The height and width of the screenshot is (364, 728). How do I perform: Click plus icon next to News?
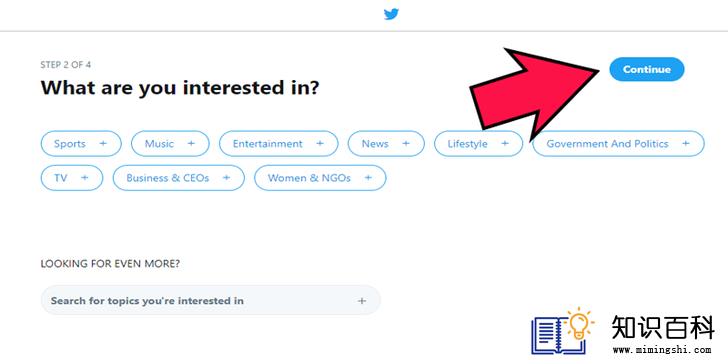coord(406,143)
